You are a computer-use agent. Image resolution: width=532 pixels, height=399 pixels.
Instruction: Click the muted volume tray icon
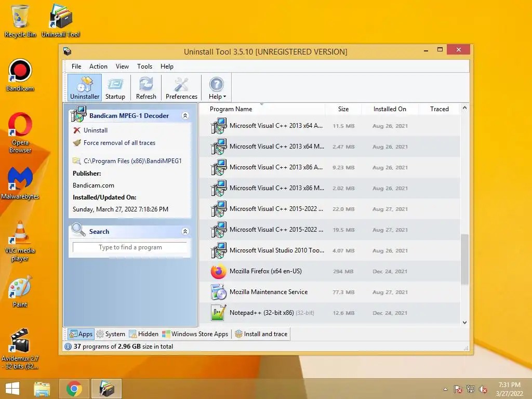[x=483, y=389]
